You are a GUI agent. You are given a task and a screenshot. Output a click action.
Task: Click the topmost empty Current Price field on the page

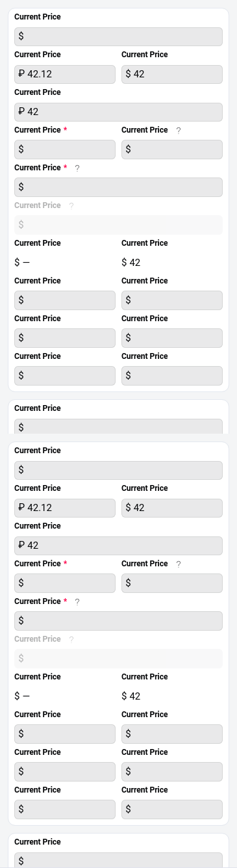pos(118,36)
